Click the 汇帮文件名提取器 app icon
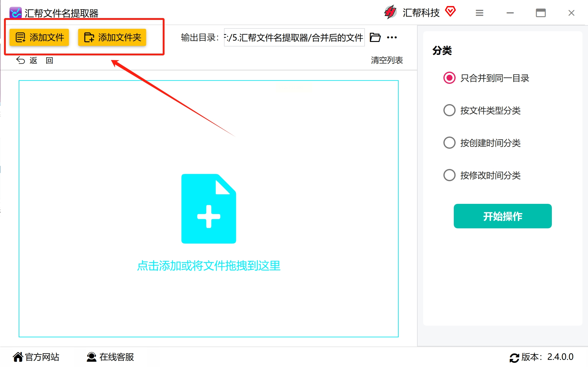 [16, 13]
